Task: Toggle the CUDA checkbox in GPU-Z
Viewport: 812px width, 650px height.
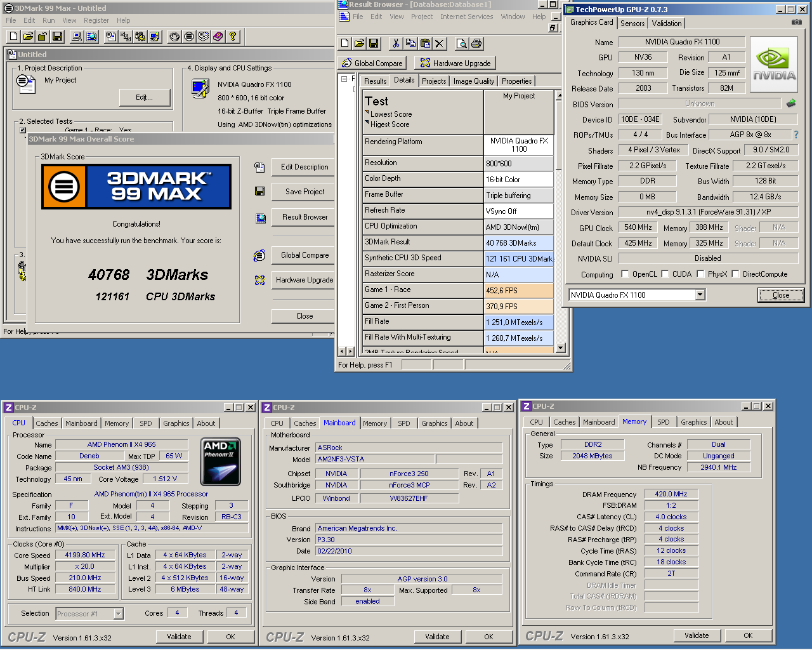Action: [x=665, y=274]
